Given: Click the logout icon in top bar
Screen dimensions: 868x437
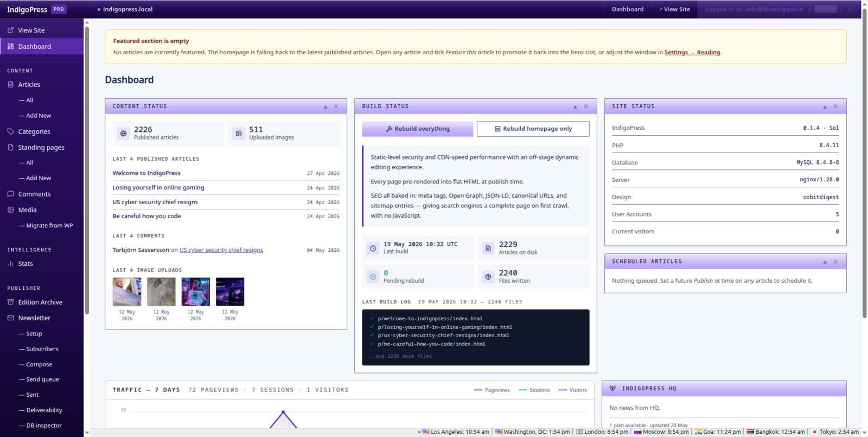Looking at the screenshot, I should pyautogui.click(x=851, y=9).
